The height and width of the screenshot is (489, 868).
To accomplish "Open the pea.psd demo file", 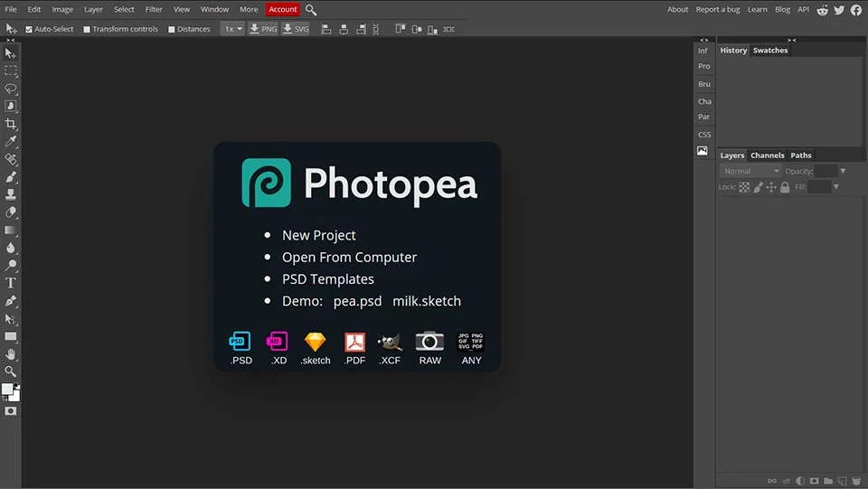I will coord(358,301).
